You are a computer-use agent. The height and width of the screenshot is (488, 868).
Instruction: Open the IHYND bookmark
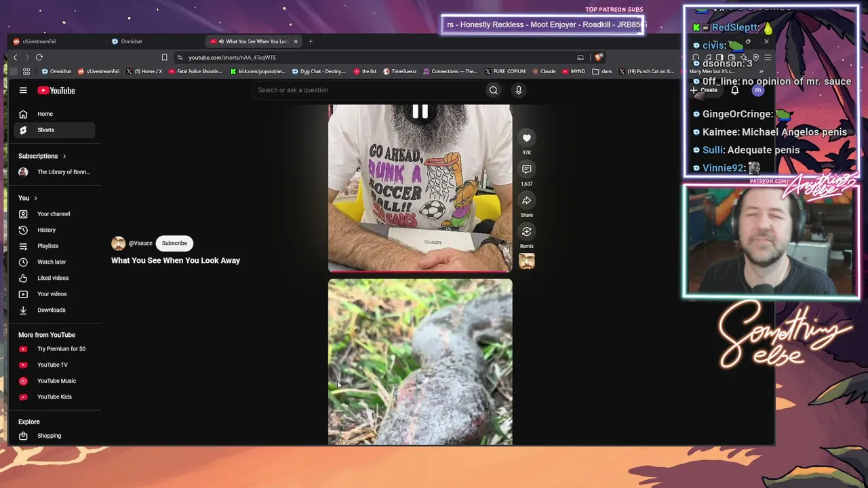[574, 71]
